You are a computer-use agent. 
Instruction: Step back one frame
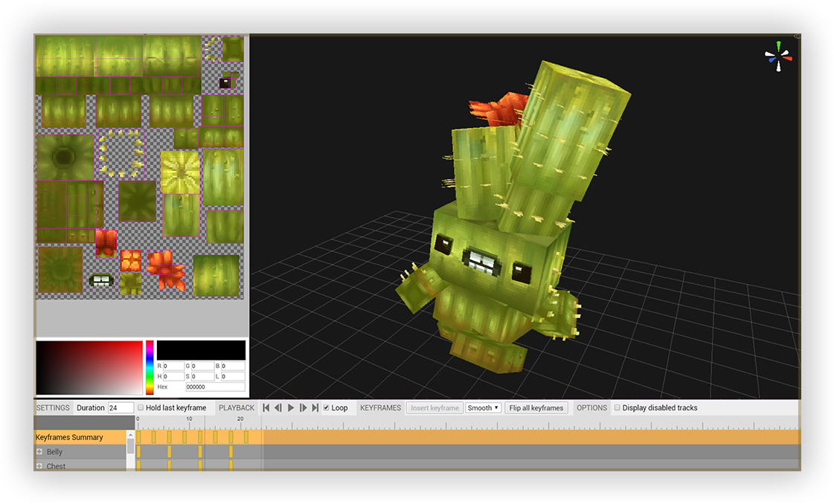click(278, 408)
